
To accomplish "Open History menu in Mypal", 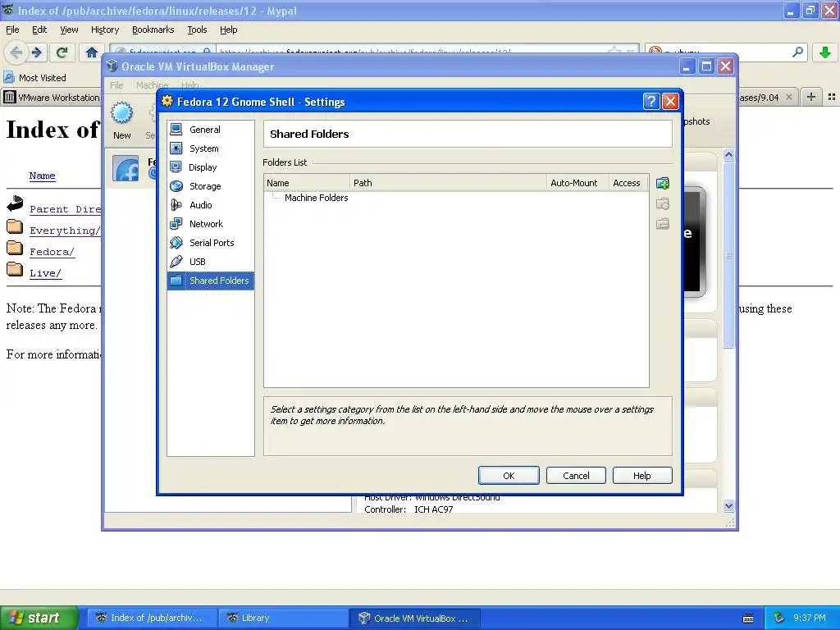I will 104,30.
